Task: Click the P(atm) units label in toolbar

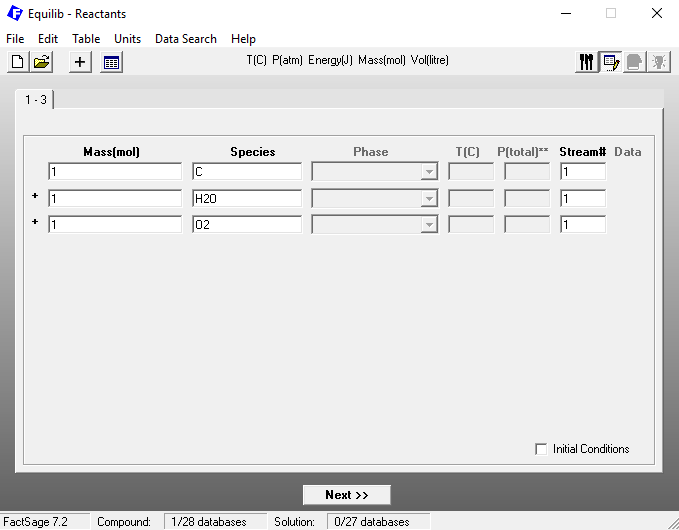Action: [287, 60]
